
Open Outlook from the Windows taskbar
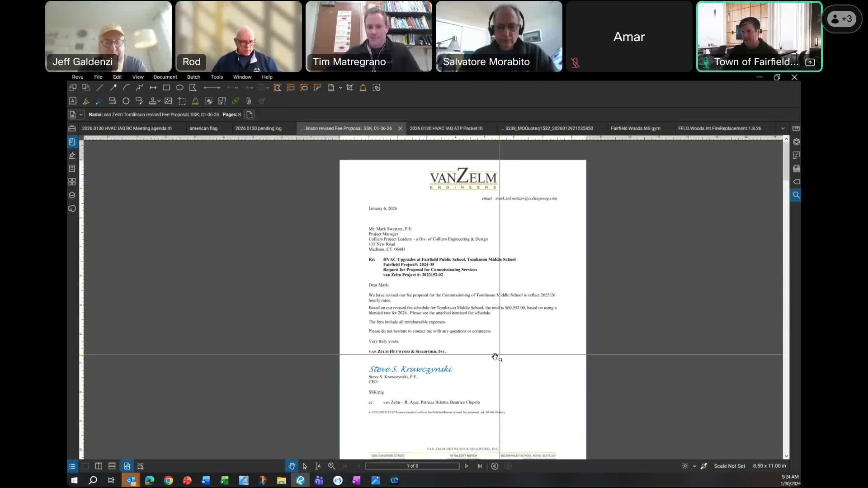tap(130, 480)
